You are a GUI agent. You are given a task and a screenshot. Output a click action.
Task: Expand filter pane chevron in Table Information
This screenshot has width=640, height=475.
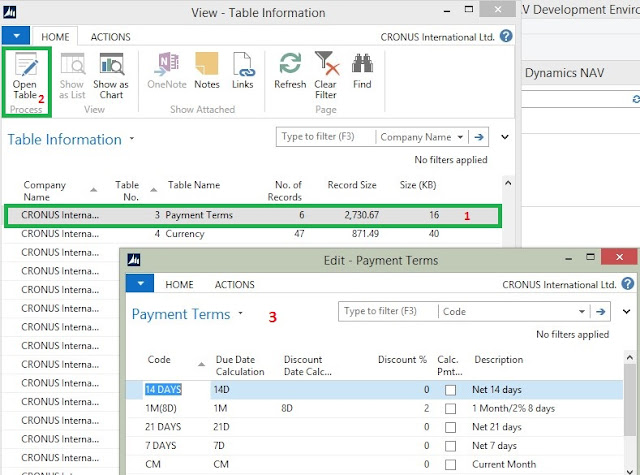click(x=505, y=137)
